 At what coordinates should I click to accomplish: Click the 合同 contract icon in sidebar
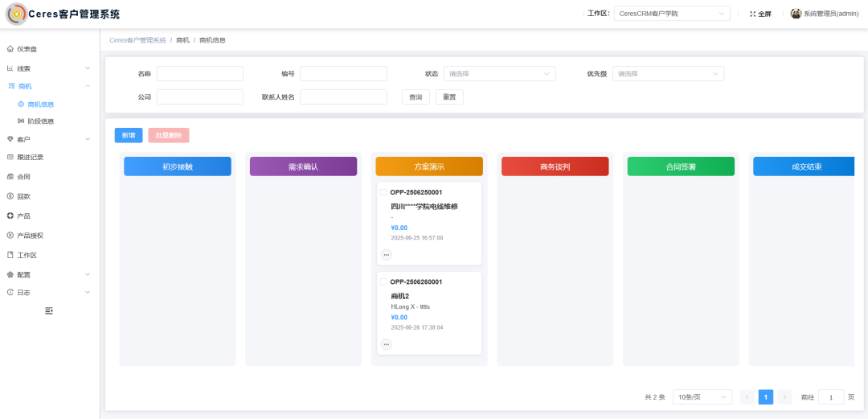coord(10,177)
